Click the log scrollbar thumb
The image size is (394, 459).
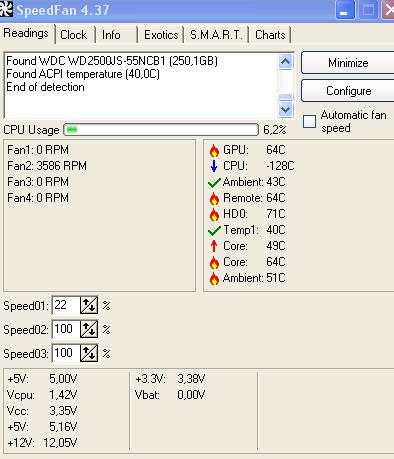coord(285,97)
